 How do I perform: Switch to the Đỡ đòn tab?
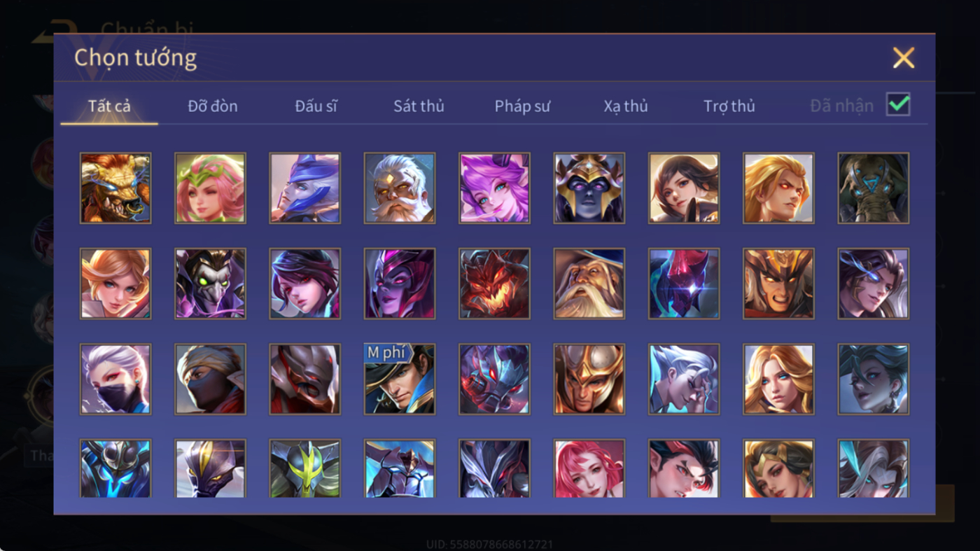[x=213, y=106]
